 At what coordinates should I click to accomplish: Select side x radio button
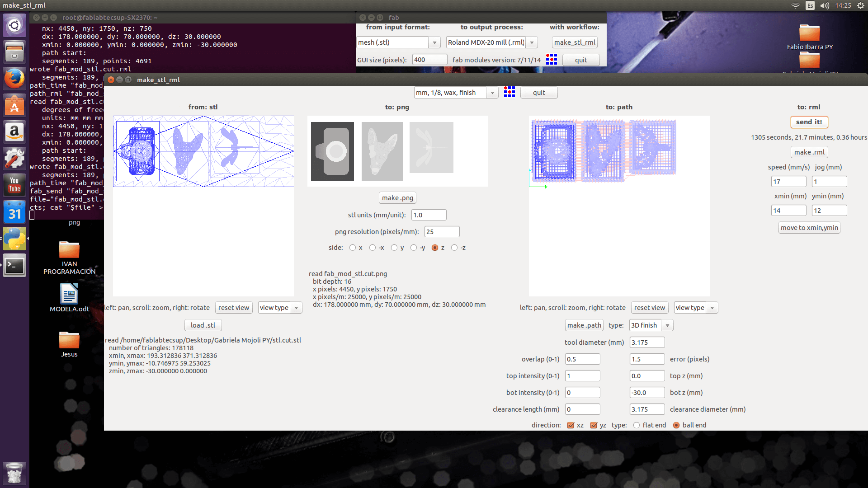353,248
